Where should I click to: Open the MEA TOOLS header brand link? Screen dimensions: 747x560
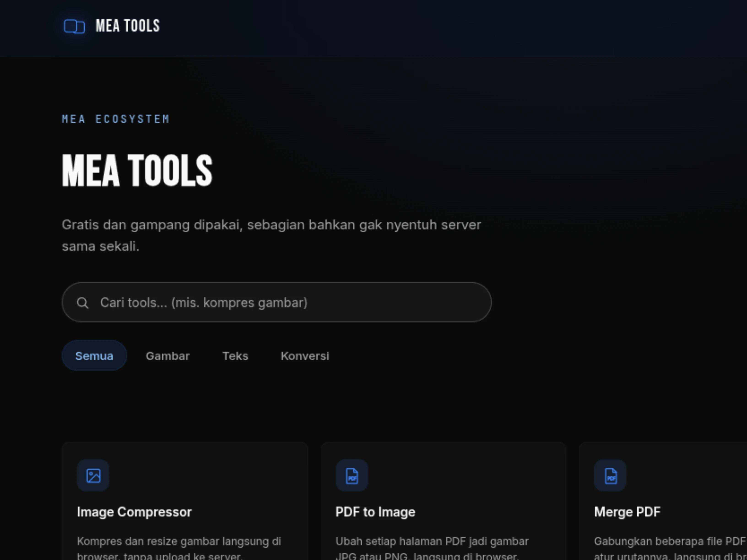tap(112, 26)
